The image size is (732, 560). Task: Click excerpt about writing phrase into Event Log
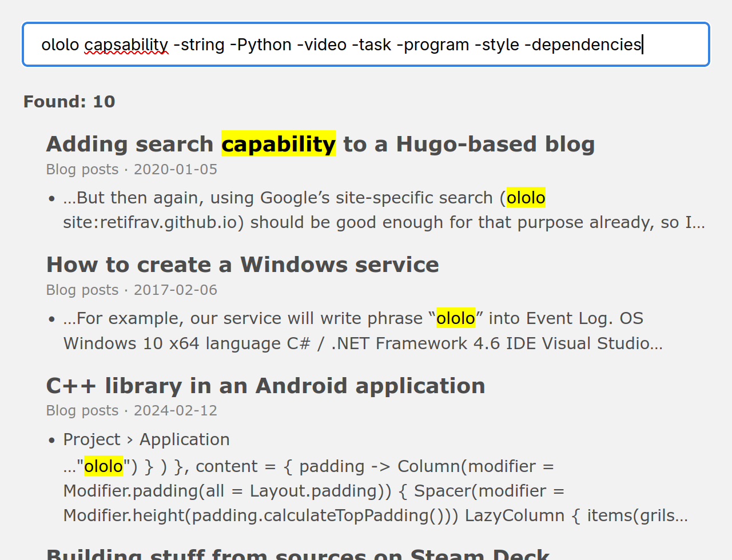(x=363, y=331)
